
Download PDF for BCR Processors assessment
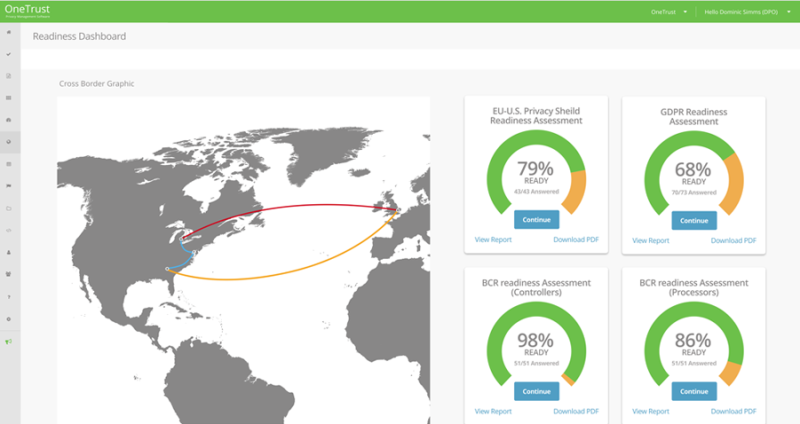734,411
